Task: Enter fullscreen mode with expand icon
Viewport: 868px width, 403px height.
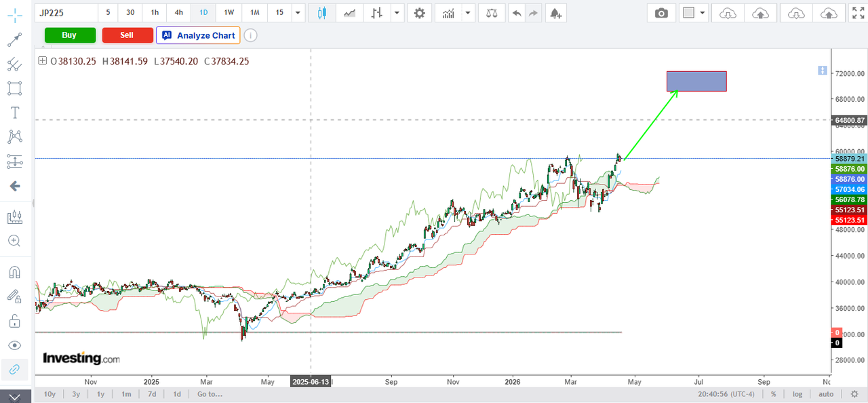Action: click(x=858, y=13)
